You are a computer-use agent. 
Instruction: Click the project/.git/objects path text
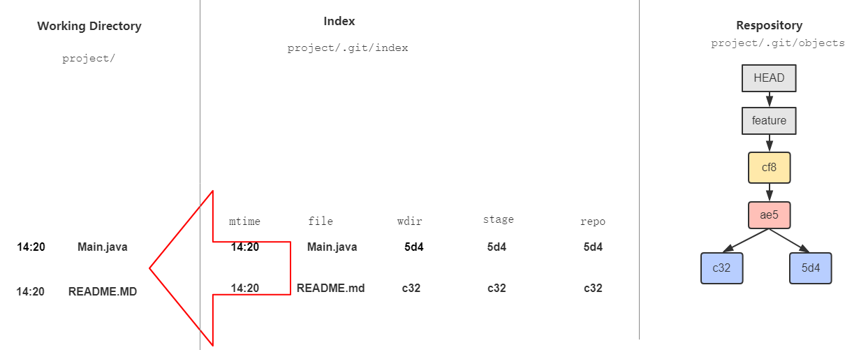778,43
